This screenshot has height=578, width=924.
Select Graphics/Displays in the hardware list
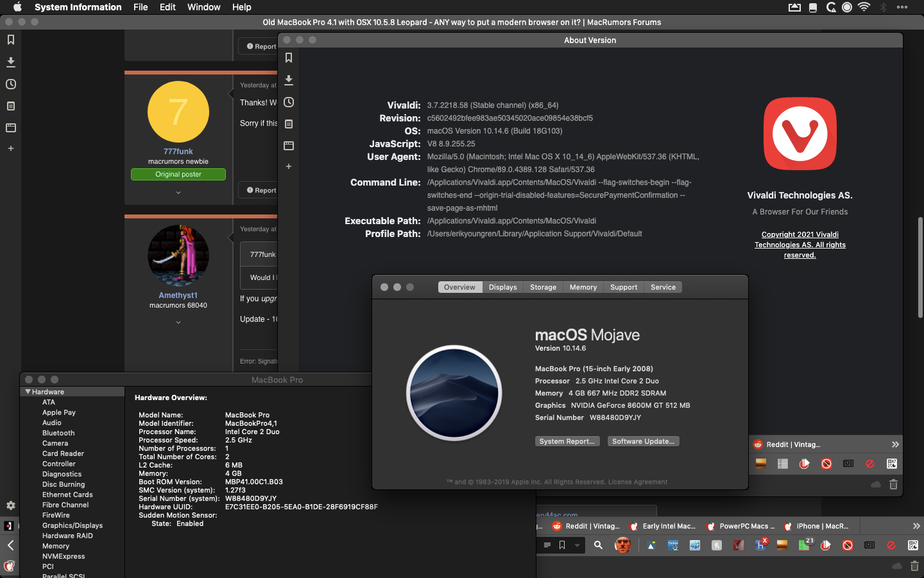tap(72, 525)
